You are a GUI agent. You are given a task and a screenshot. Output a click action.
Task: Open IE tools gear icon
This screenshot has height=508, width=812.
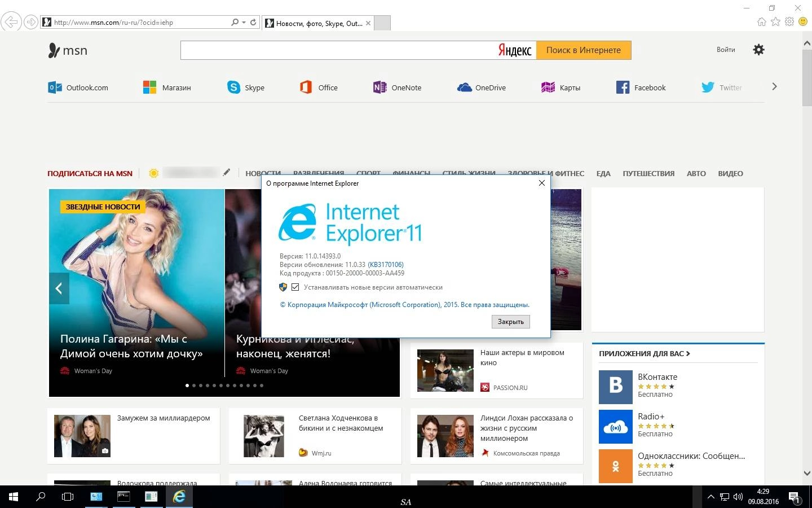789,22
